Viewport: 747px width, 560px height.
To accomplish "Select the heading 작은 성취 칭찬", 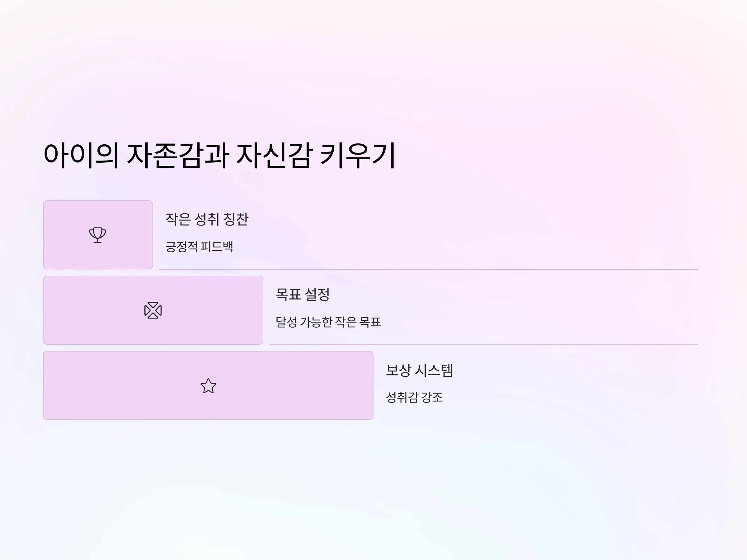I will [207, 219].
